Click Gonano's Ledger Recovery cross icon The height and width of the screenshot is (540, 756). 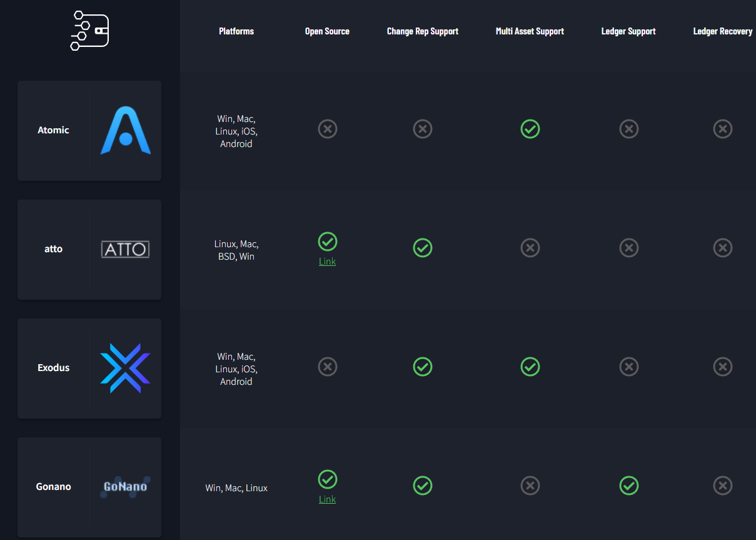pyautogui.click(x=723, y=486)
